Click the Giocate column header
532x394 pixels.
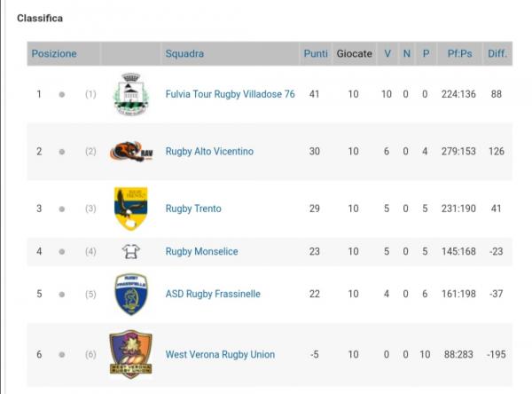point(354,53)
